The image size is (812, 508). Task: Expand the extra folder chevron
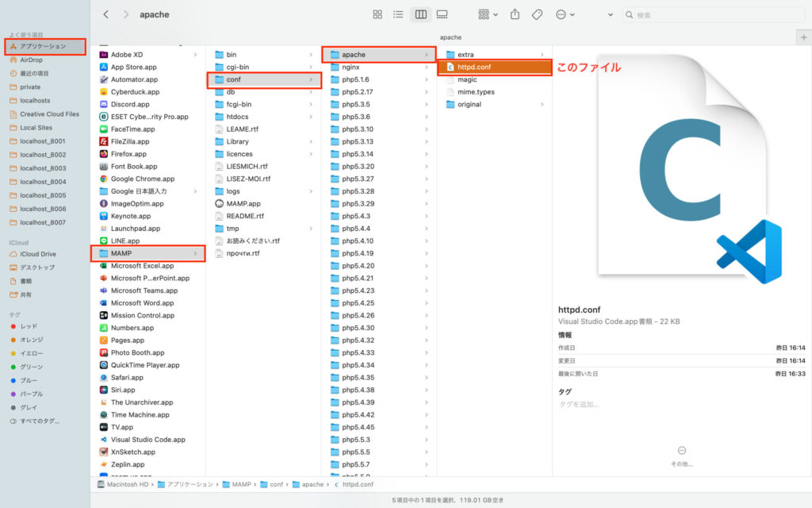pyautogui.click(x=542, y=55)
